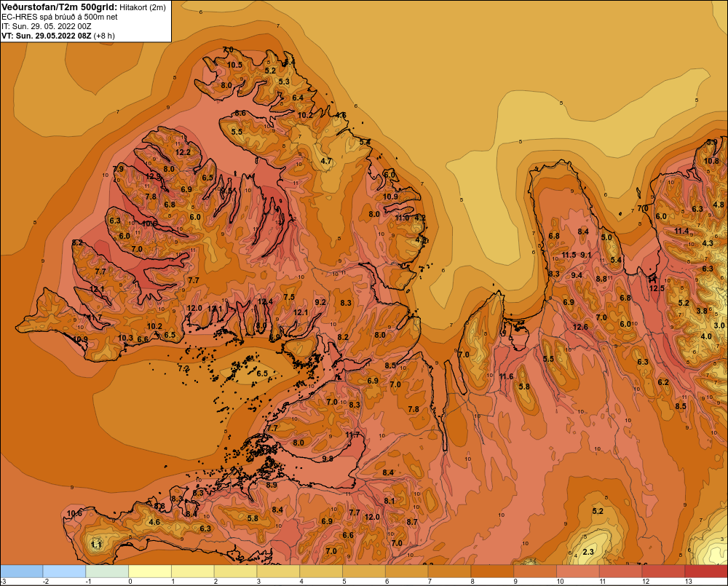Click the 3.0 temperature value

click(x=719, y=326)
